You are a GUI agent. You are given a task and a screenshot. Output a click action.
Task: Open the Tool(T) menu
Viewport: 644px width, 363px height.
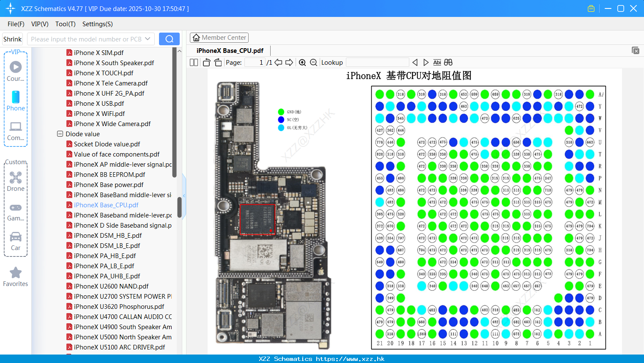point(65,24)
